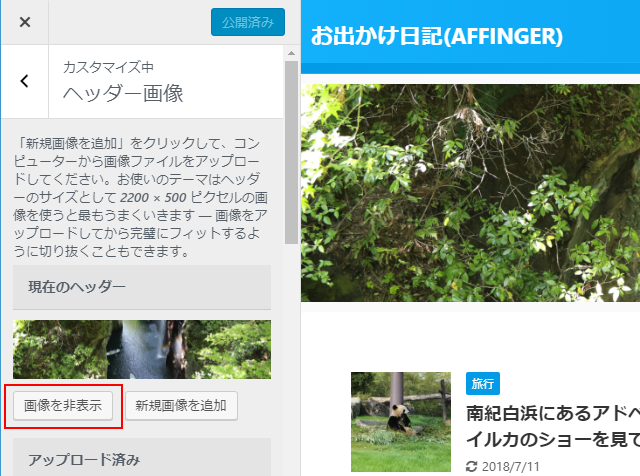Open the panda post thumbnail
This screenshot has width=640, height=476.
[x=401, y=422]
